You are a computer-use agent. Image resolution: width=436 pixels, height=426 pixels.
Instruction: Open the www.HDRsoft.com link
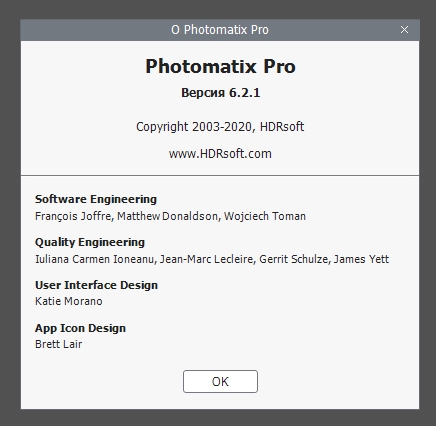pos(220,154)
